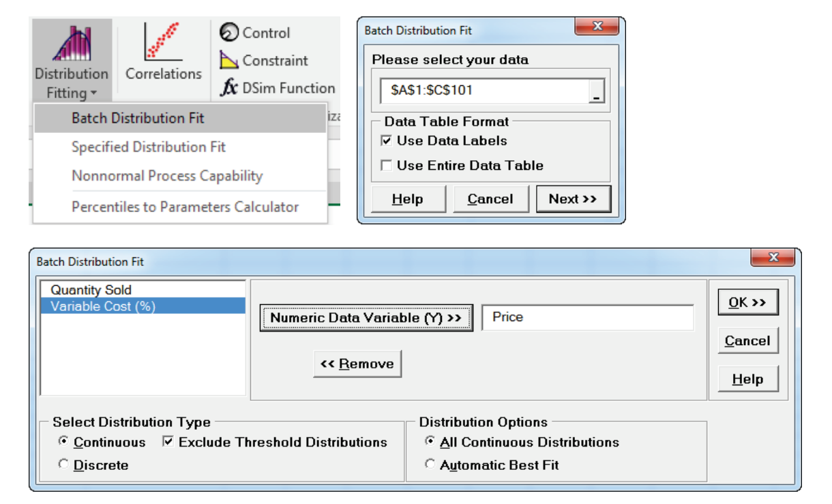
Task: Click the DSim Function fx icon
Action: (x=228, y=88)
